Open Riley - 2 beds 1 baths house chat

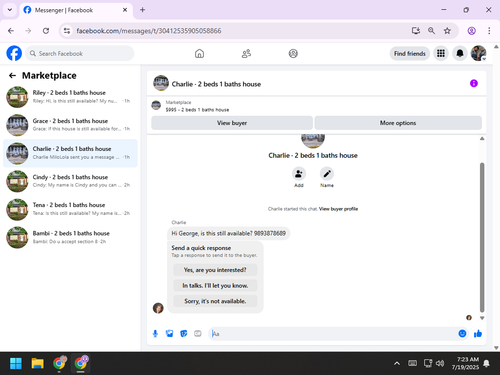[70, 97]
